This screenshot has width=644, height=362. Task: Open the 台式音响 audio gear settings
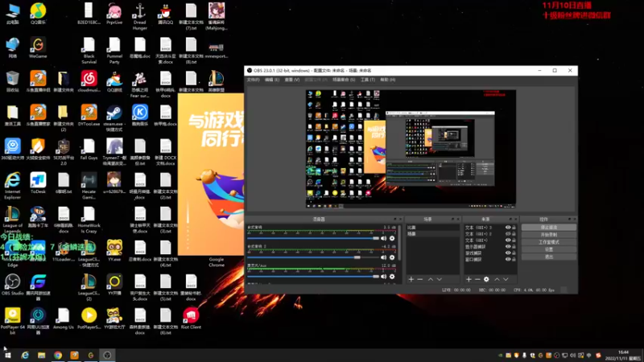392,238
